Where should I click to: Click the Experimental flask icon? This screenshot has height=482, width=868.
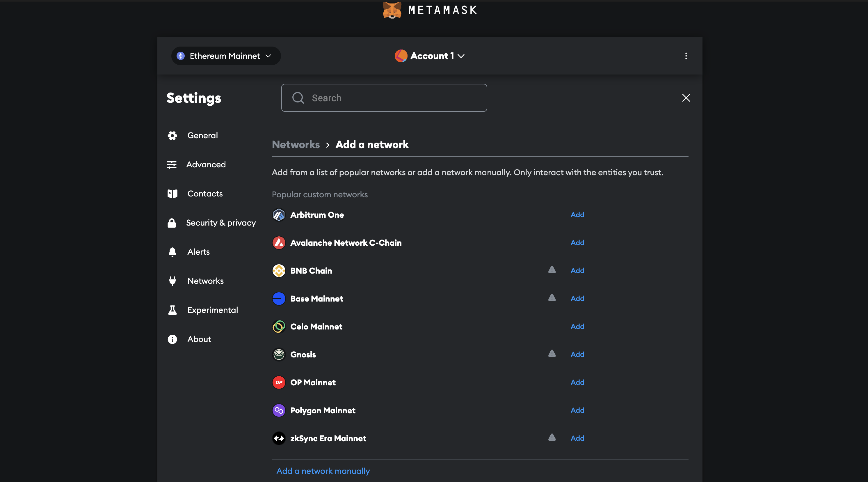(x=172, y=310)
